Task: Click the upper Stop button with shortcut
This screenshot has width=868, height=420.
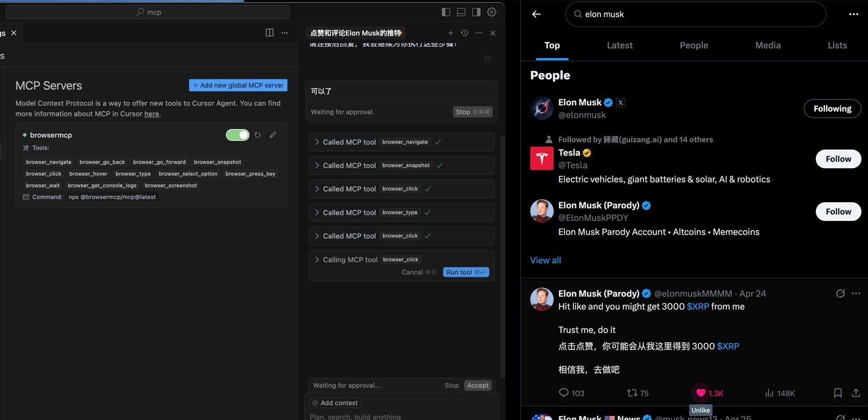Action: (472, 112)
